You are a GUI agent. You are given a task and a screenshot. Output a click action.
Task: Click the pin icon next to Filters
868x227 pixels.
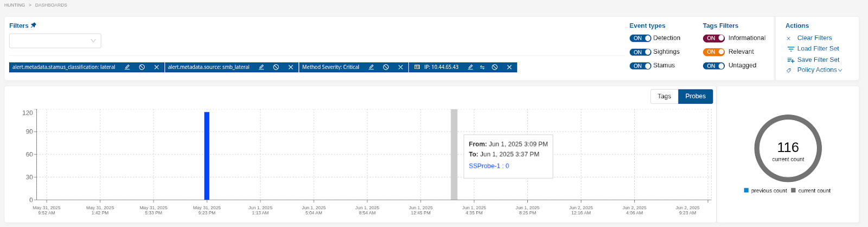(34, 26)
